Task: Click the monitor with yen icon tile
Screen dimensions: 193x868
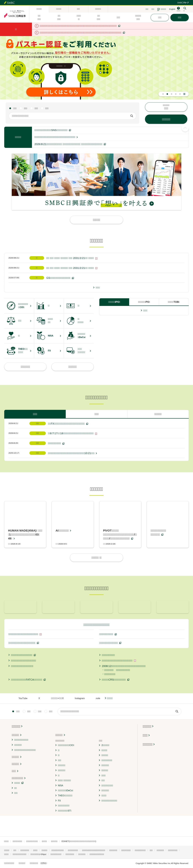Action: [x=71, y=351]
